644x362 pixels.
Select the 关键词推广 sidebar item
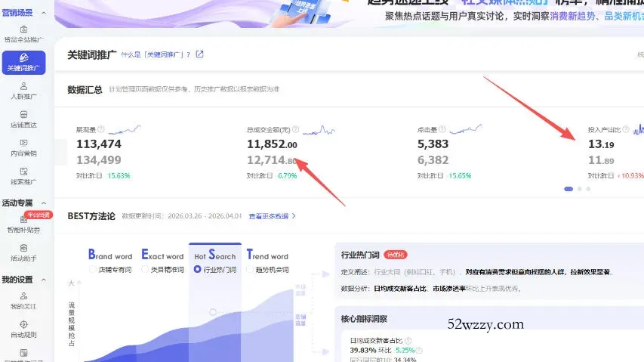pos(23,63)
